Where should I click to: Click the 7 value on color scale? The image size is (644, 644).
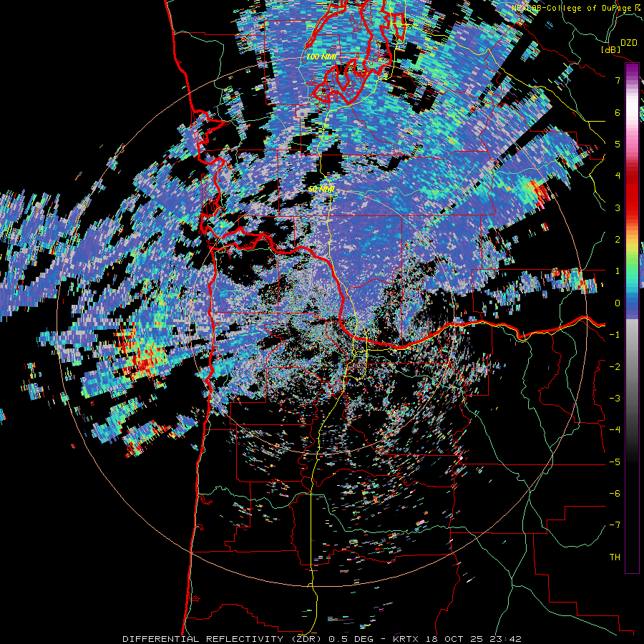coord(618,80)
